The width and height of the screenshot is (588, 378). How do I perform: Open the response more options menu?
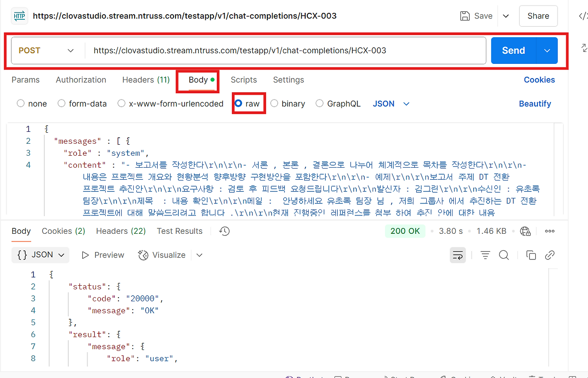point(549,231)
